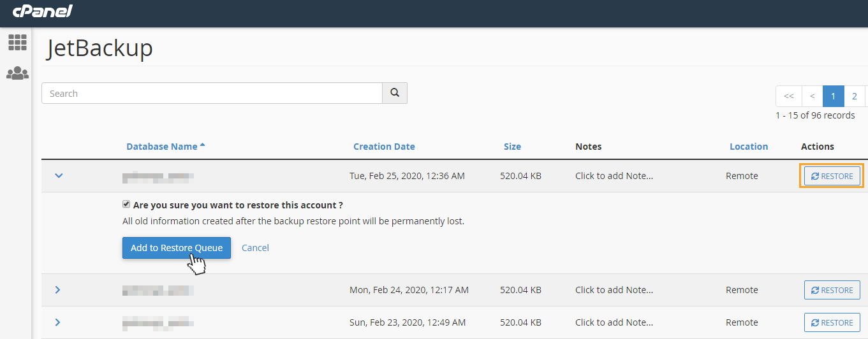Click the Search input field

click(x=212, y=93)
